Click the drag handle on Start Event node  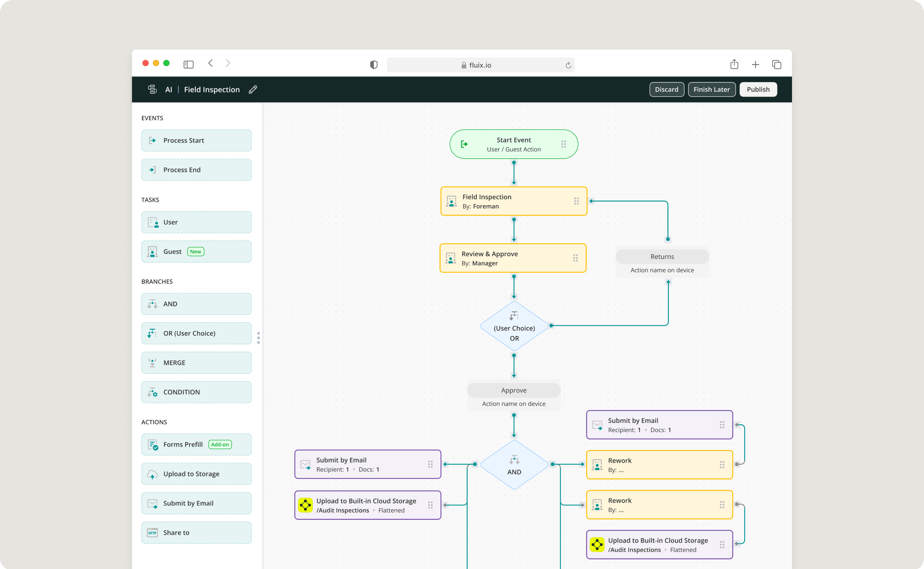point(563,144)
